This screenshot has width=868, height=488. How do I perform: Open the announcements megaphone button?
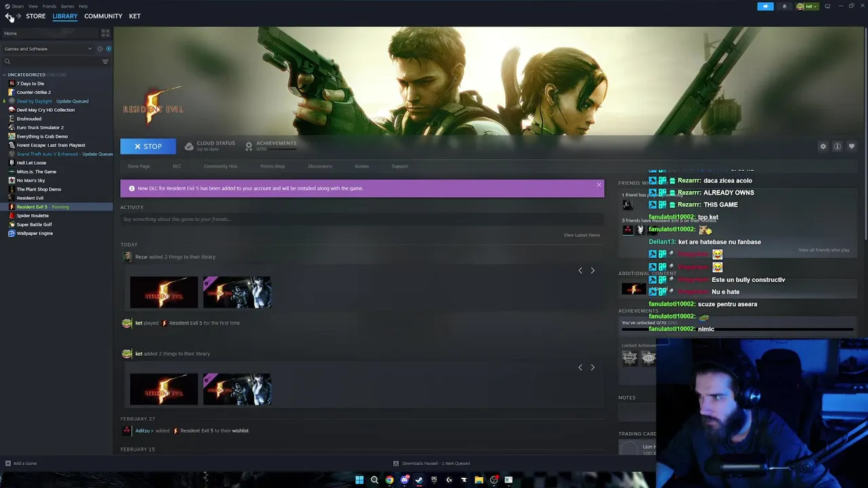765,6
